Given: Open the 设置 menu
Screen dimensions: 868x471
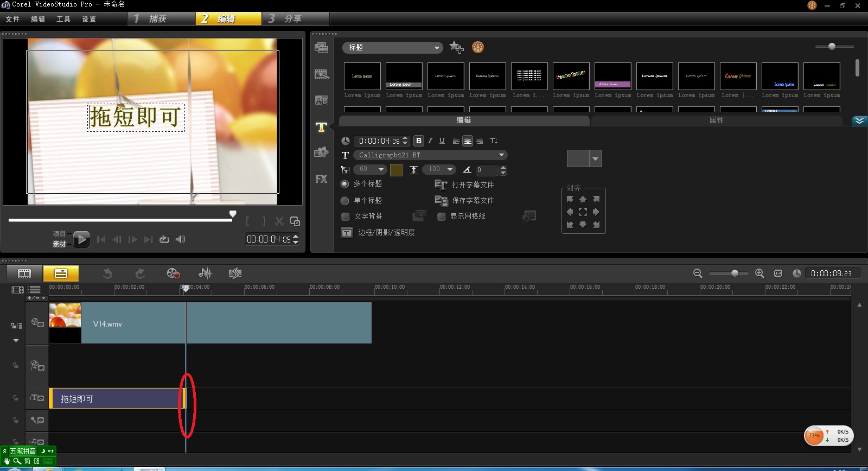Looking at the screenshot, I should tap(89, 19).
